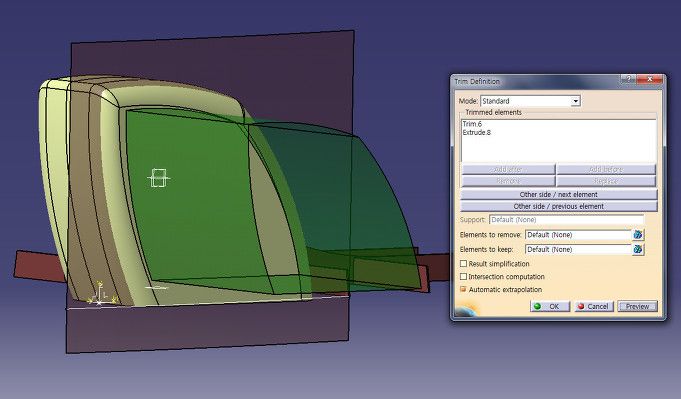This screenshot has width=681, height=399.
Task: Select Trim.6 in Trimmed elements list
Action: (473, 124)
